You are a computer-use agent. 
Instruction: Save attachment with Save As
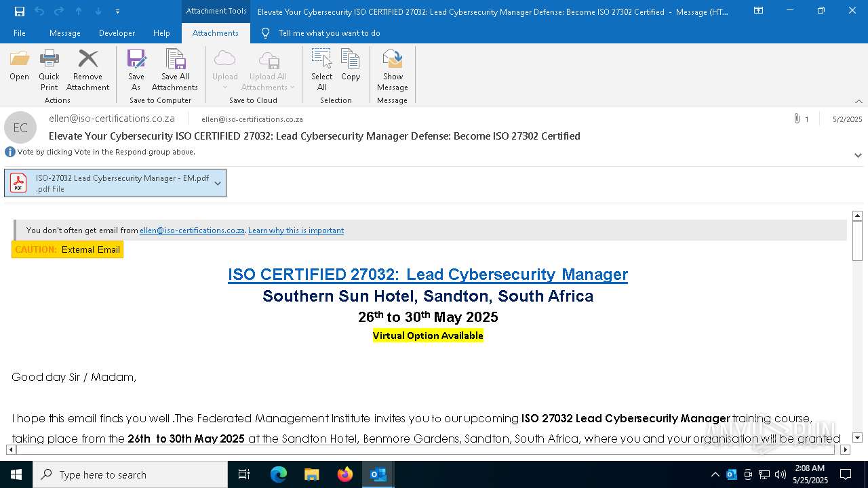136,70
